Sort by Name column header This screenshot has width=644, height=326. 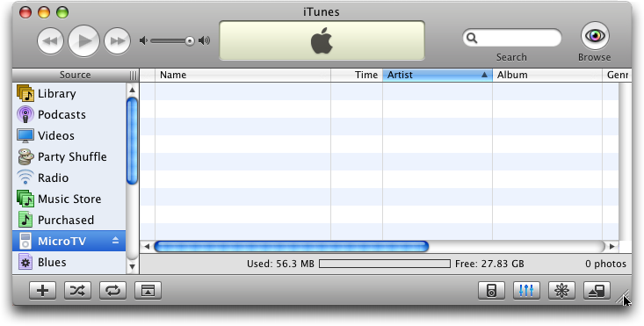point(243,76)
